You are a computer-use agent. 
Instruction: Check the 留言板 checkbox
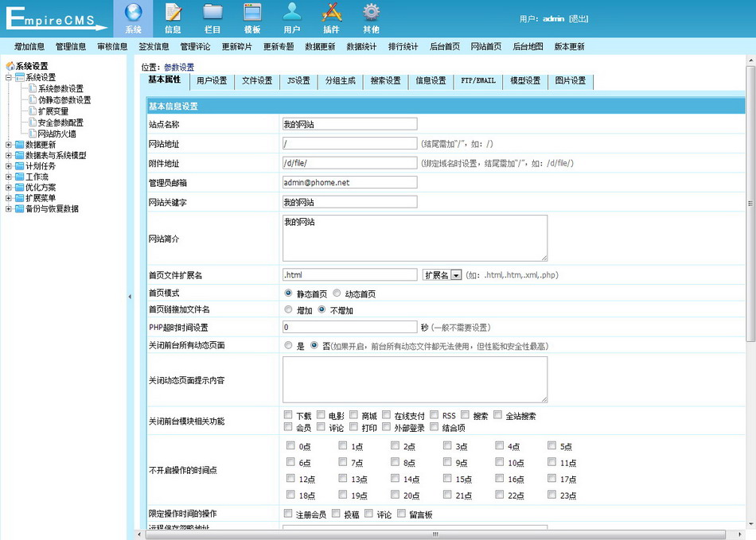point(402,514)
